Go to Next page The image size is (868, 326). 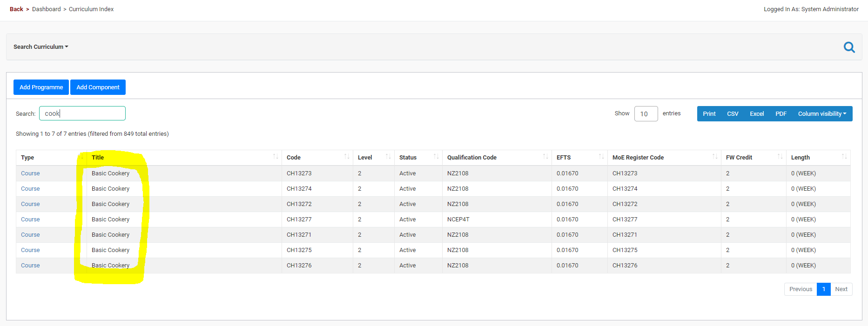(x=841, y=289)
